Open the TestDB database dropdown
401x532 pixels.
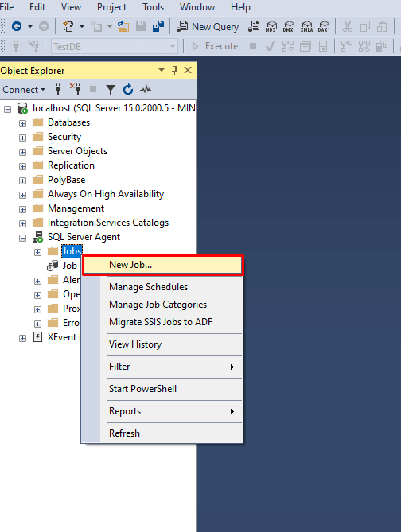[x=173, y=46]
